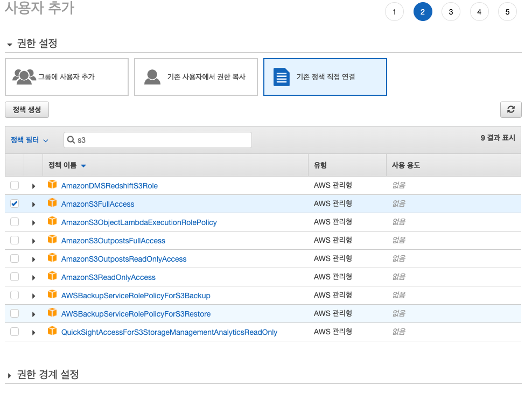Check the AmazonS3ObjectLambdaExecutionRolePolicy checkbox
The image size is (532, 407).
coord(15,222)
